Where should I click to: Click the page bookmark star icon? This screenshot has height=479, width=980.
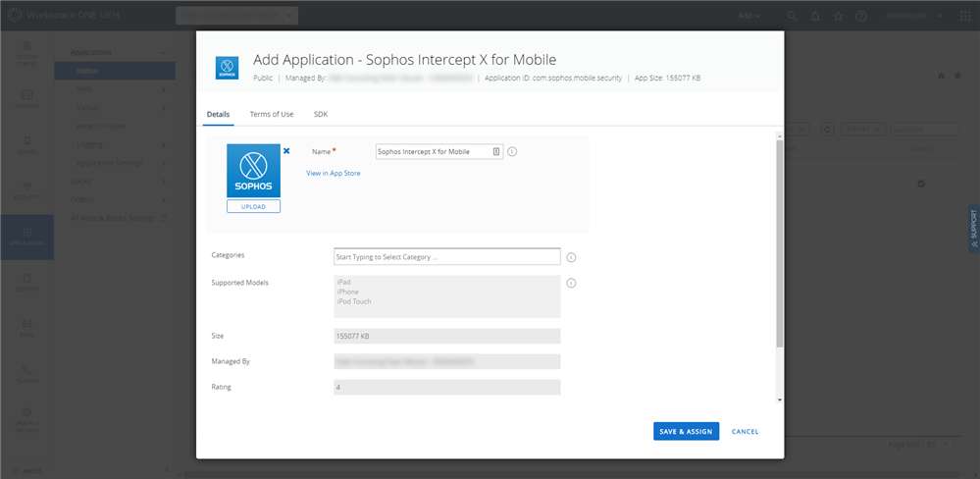point(957,76)
